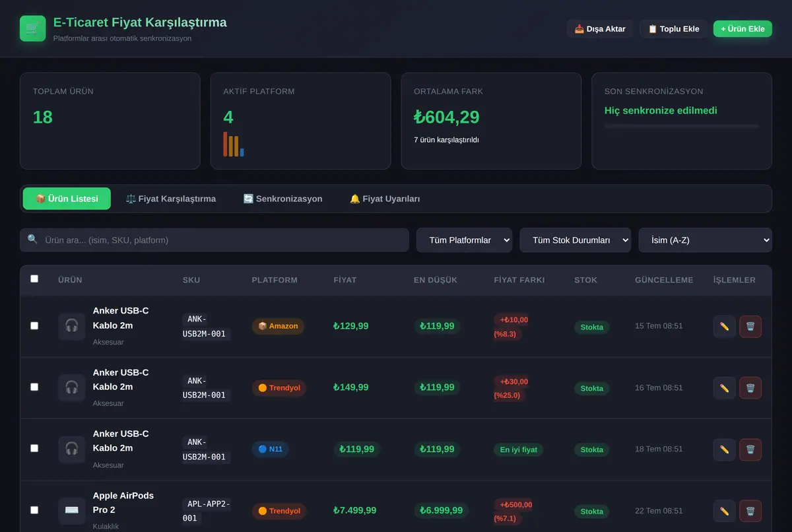Delete the Anker Trendyol row via trash icon
792x532 pixels.
tap(750, 388)
